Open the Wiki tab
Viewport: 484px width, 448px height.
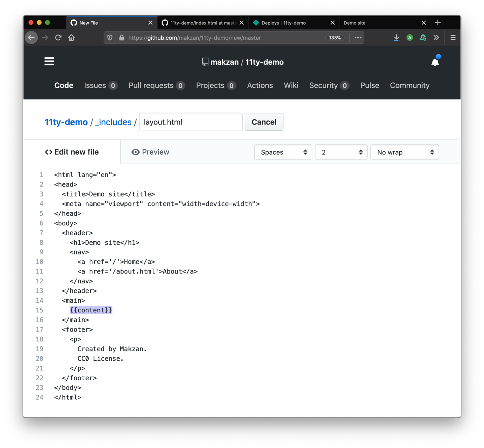291,85
